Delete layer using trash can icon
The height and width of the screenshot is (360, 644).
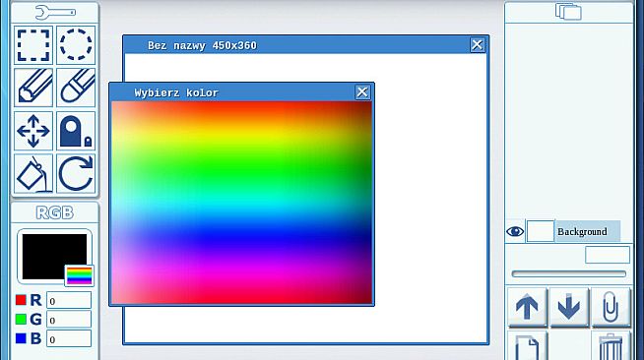click(x=612, y=346)
